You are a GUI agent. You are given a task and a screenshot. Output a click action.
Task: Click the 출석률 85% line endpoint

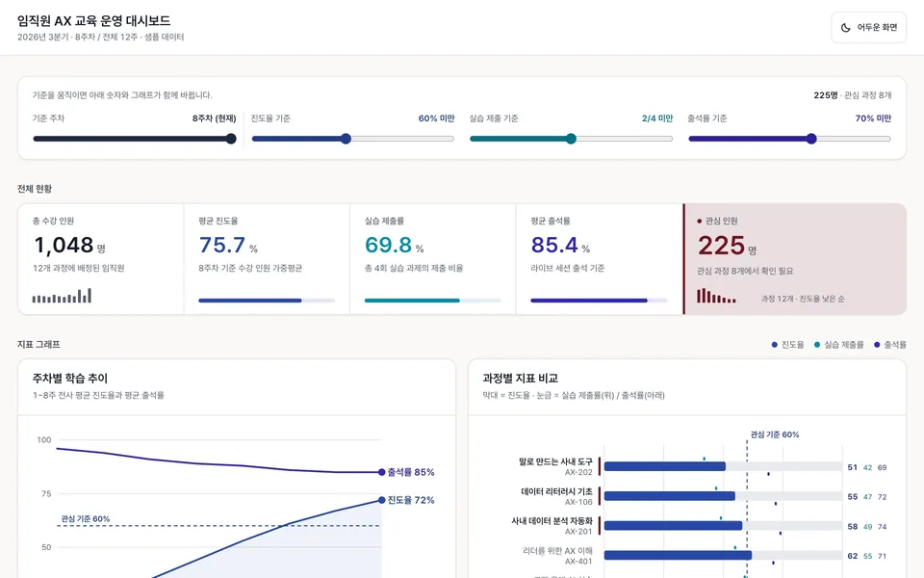pyautogui.click(x=382, y=472)
